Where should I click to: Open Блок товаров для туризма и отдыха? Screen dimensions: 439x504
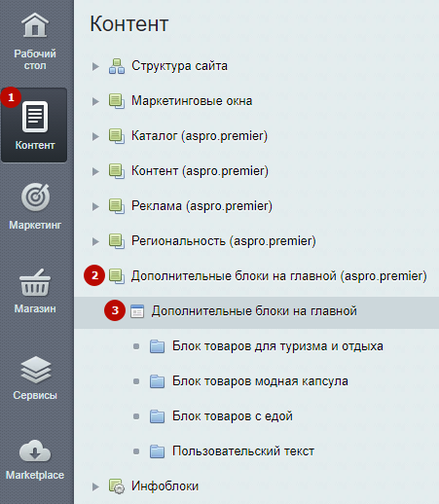pos(277,346)
